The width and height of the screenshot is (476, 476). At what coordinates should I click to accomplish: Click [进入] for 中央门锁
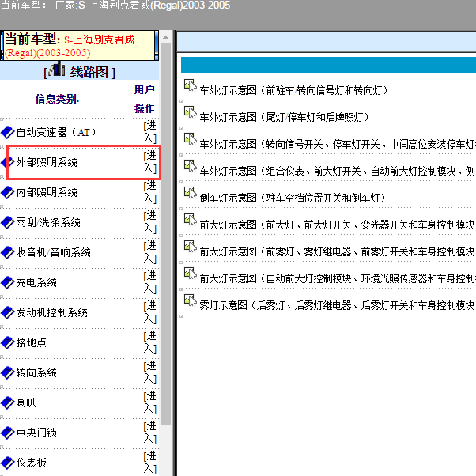click(150, 433)
